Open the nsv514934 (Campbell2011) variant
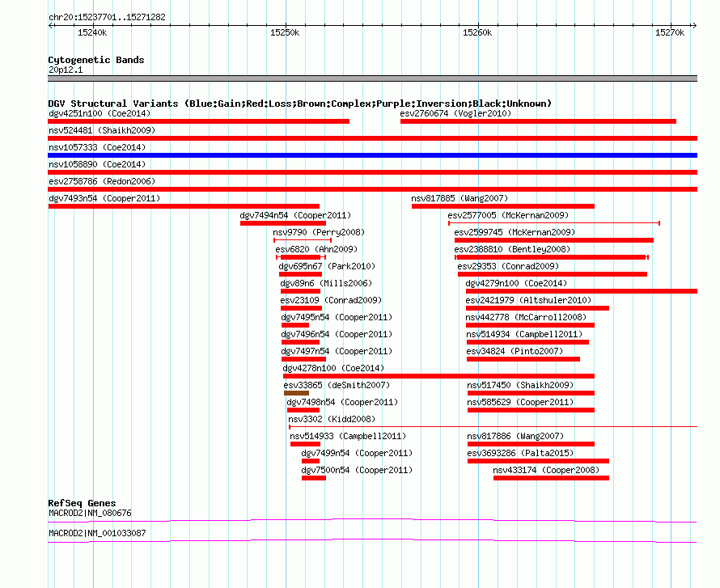The height and width of the screenshot is (588, 720). [x=524, y=334]
